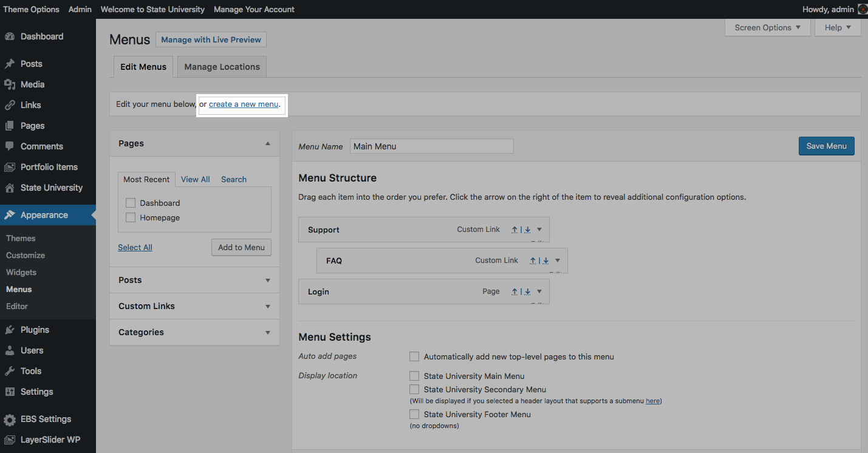Move Support item down with arrow
The width and height of the screenshot is (868, 453).
527,230
